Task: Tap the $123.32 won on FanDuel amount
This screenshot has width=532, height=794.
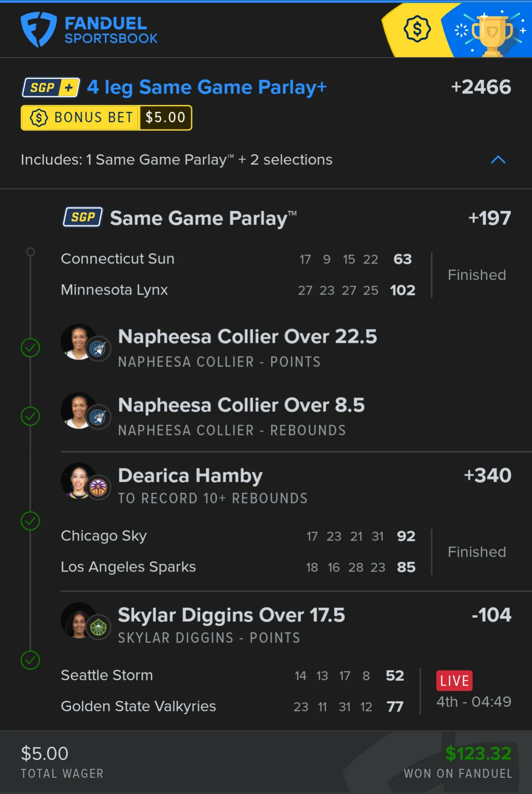Action: point(478,754)
